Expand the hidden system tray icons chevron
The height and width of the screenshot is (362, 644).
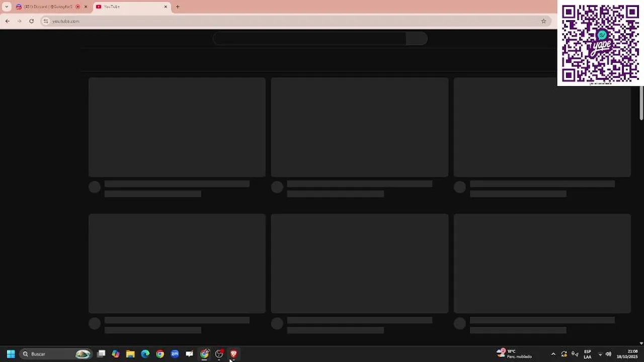553,354
